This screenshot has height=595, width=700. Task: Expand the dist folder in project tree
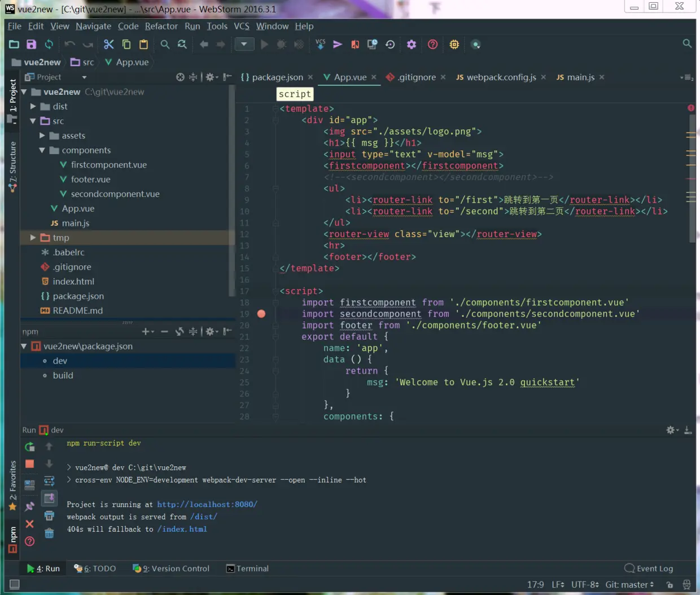tap(33, 106)
